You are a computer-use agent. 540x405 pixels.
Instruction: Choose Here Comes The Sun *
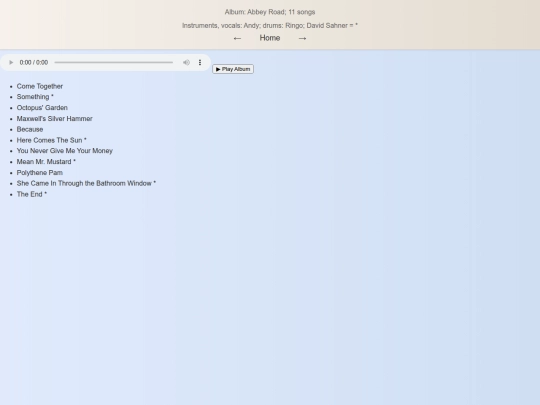point(52,140)
